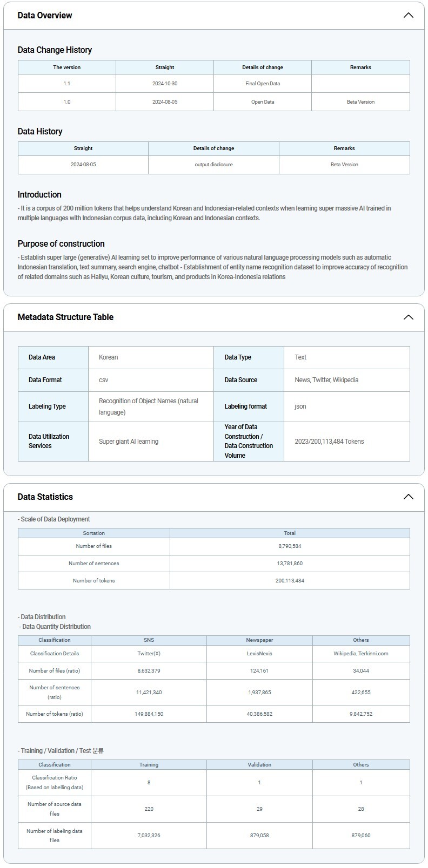Collapse the Data Statistics section chevron
Screen dimensions: 428x868
(x=408, y=497)
